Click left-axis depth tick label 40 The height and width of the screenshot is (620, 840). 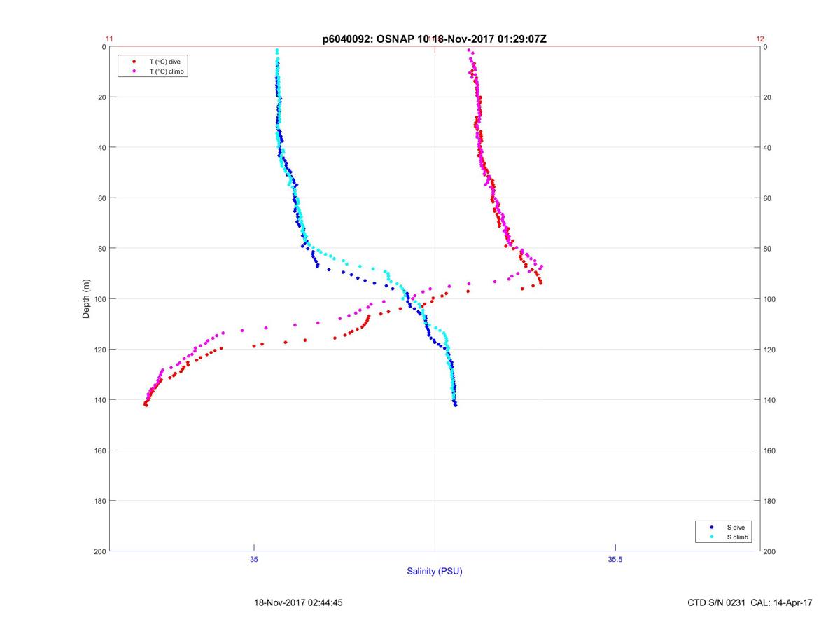click(101, 148)
